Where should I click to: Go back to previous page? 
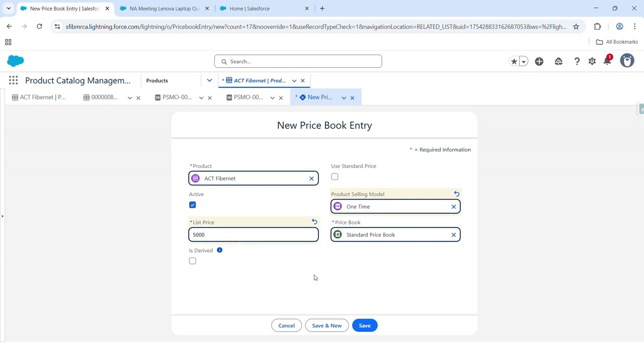click(9, 27)
